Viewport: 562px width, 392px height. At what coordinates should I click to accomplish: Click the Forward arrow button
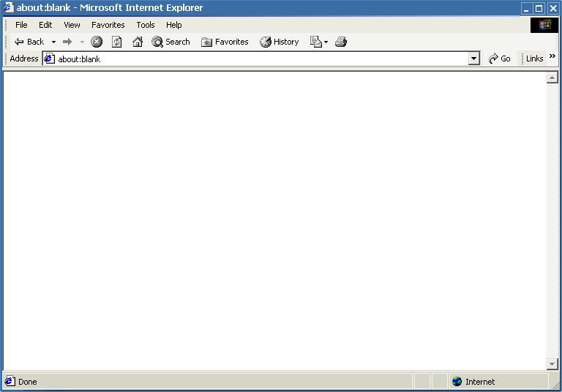67,42
